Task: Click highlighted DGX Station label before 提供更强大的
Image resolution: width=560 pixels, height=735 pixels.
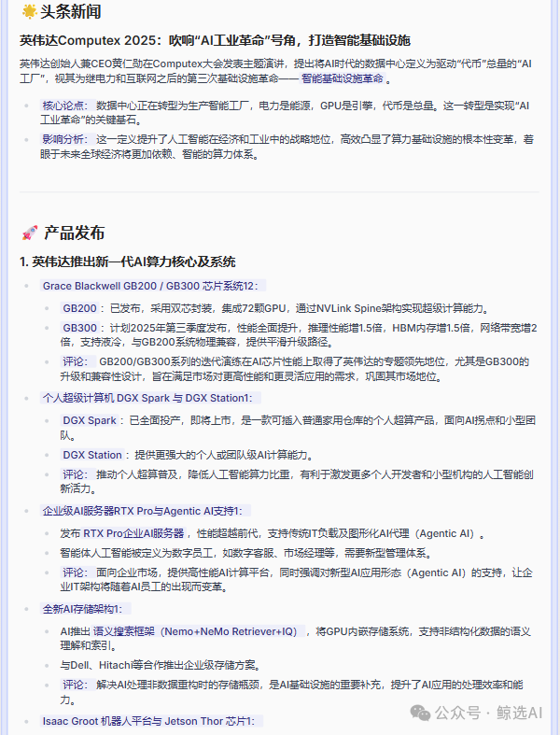Action: point(92,455)
